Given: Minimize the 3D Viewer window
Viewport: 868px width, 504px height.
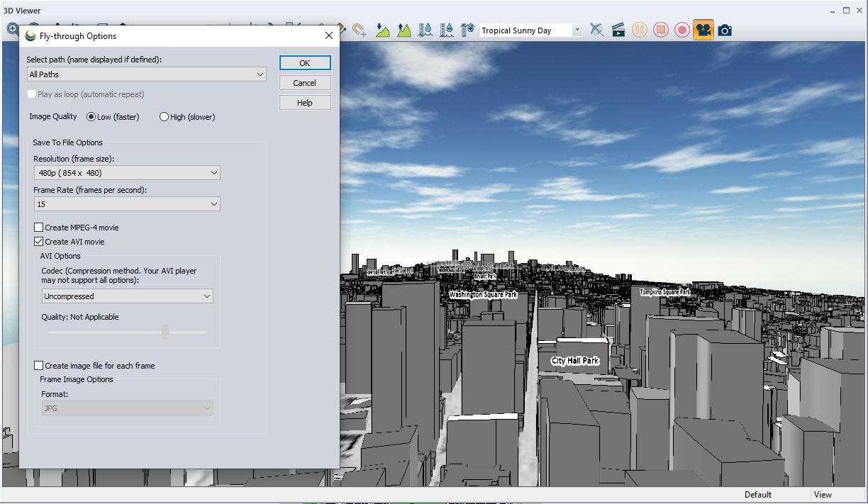Looking at the screenshot, I should click(x=832, y=11).
